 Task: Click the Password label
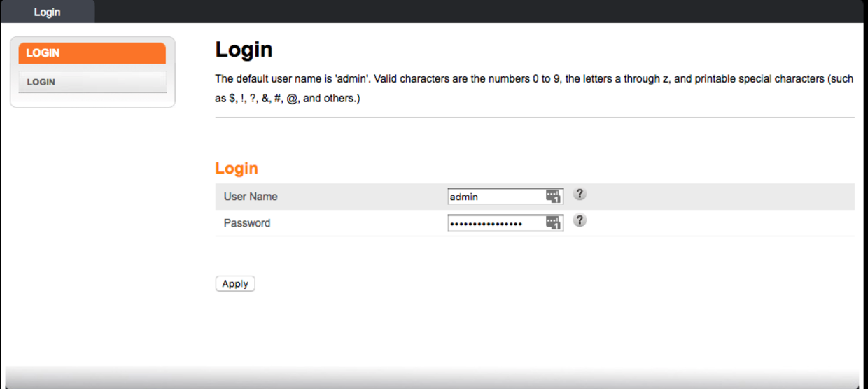247,223
